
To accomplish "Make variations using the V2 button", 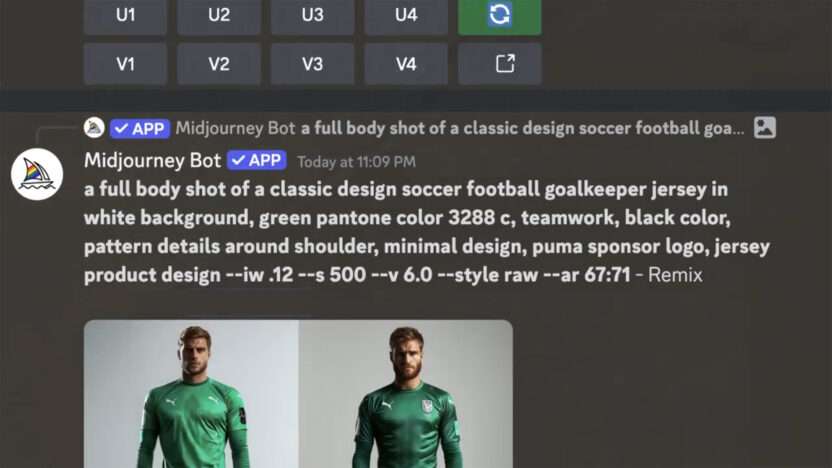I will coord(219,64).
